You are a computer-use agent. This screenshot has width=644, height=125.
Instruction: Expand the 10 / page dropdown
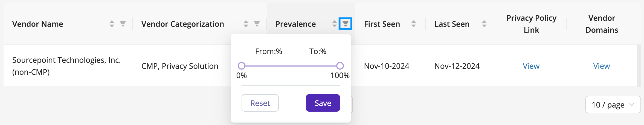613,105
